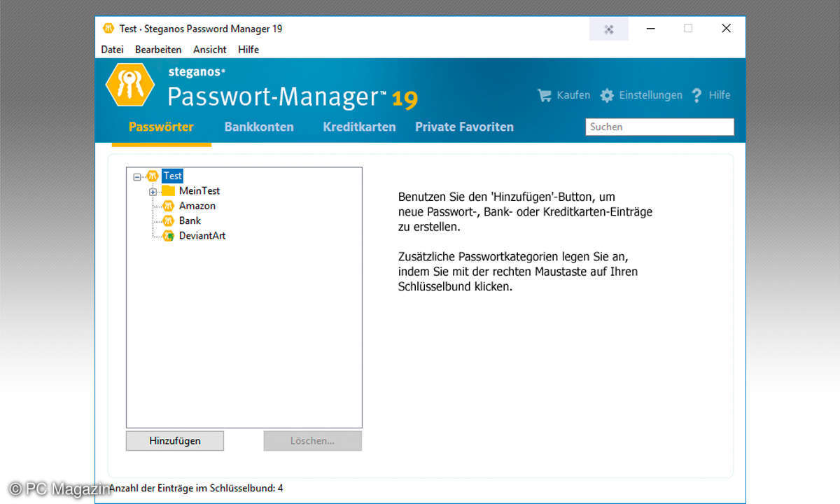Open the Bearbeiten menu
Viewport: 840px width, 504px height.
158,50
